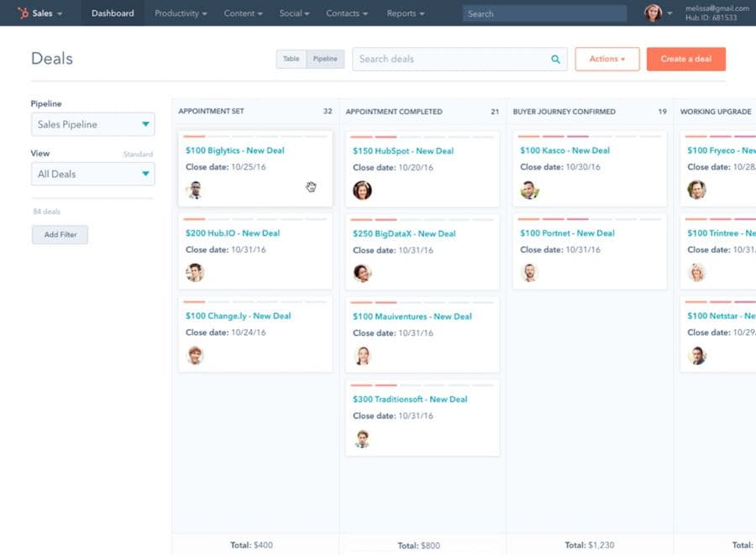Open the user profile avatar in top bar
The width and height of the screenshot is (756, 555).
point(653,13)
